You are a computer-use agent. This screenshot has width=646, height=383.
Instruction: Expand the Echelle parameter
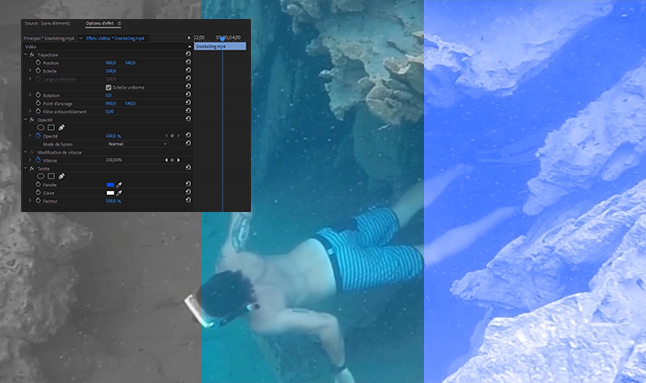click(30, 71)
